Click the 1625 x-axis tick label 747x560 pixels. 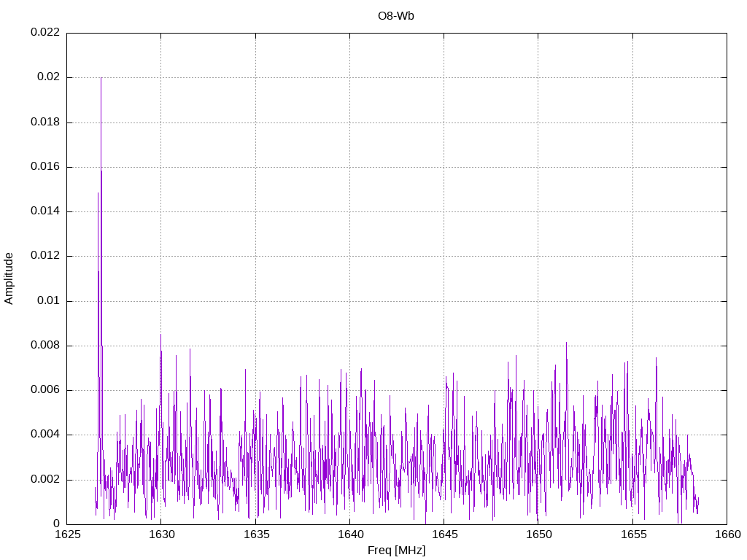pos(67,535)
